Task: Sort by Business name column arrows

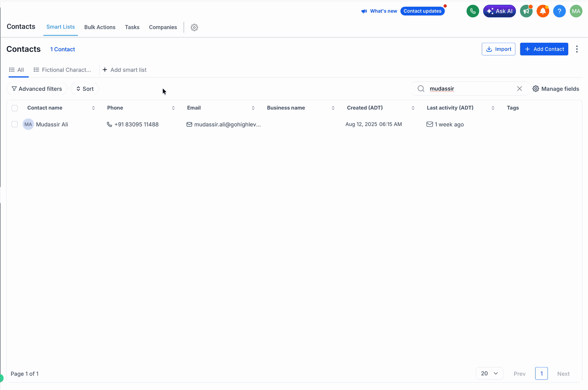Action: [333, 108]
